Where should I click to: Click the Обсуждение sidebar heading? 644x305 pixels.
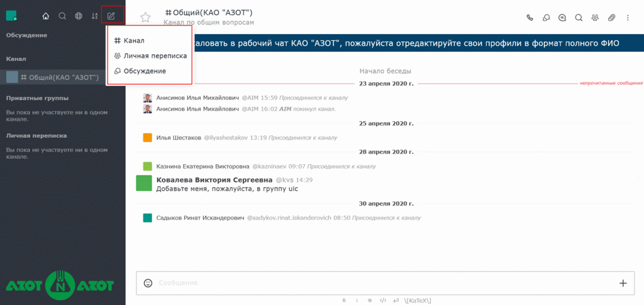(x=26, y=35)
